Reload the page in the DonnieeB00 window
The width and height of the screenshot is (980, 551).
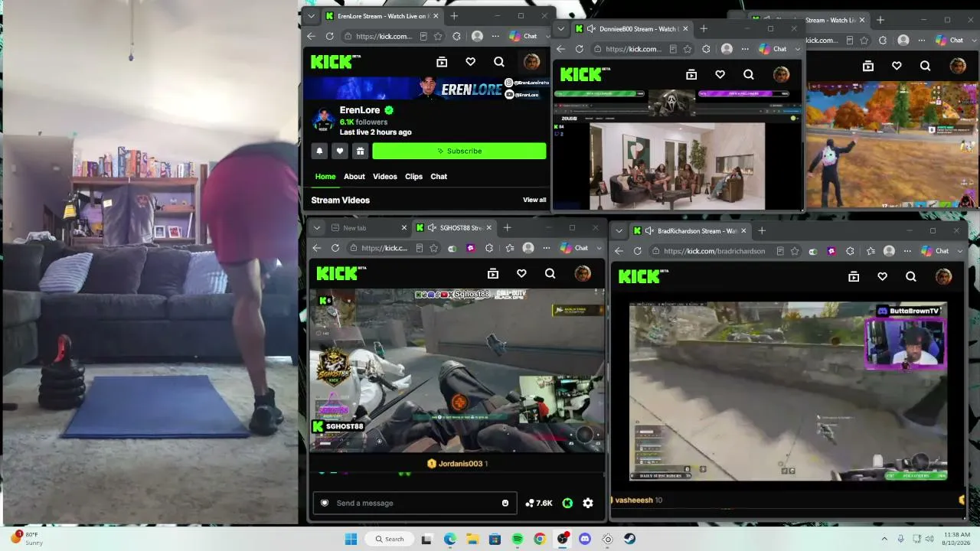click(580, 49)
